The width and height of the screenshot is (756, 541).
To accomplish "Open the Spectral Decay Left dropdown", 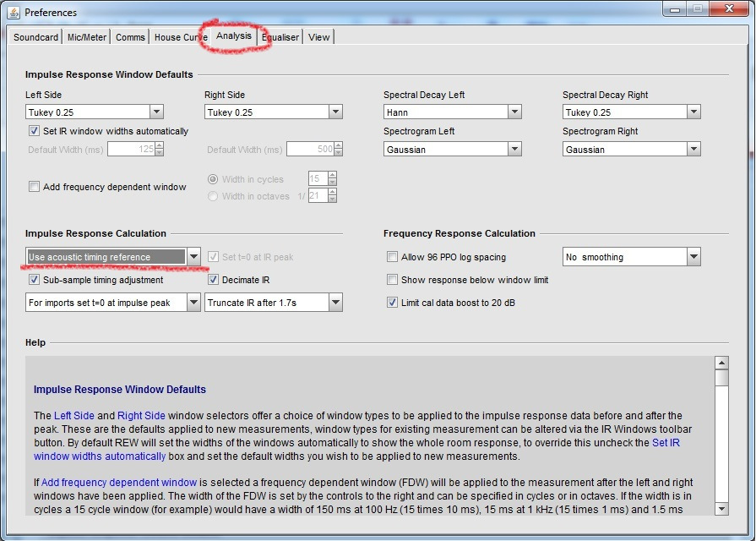I will pyautogui.click(x=452, y=112).
